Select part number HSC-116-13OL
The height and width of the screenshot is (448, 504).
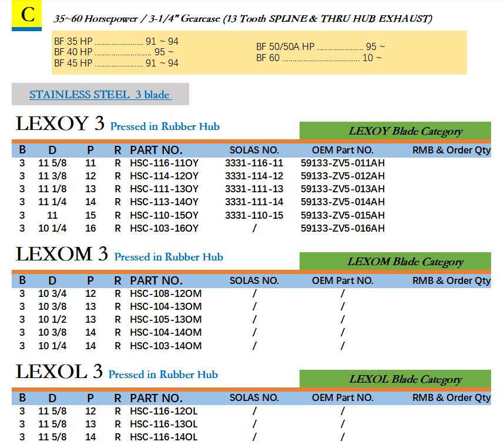point(164,424)
